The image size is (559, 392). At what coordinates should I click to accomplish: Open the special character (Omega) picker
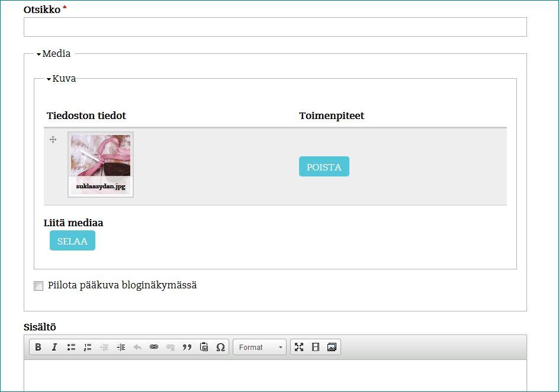[x=220, y=347]
